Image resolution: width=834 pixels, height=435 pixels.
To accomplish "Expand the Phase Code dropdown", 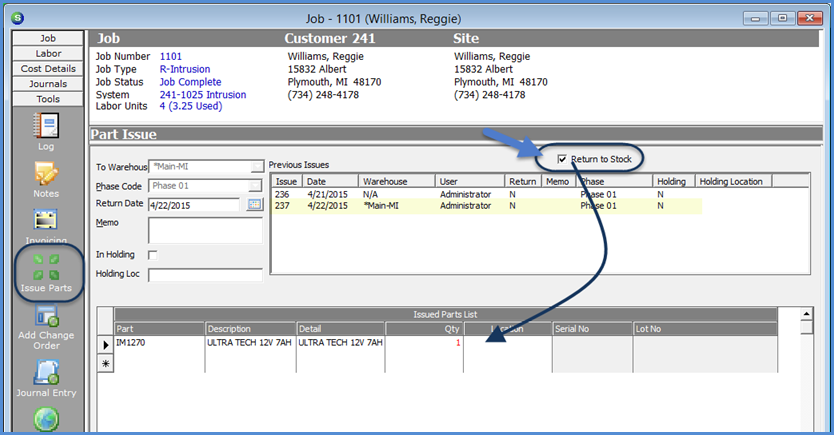I will click(x=256, y=186).
